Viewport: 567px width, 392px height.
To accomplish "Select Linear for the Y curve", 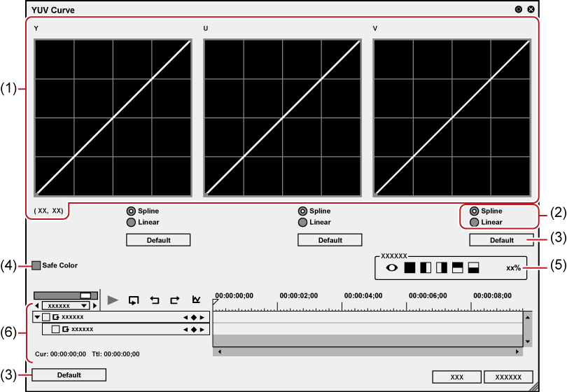I will pos(131,222).
